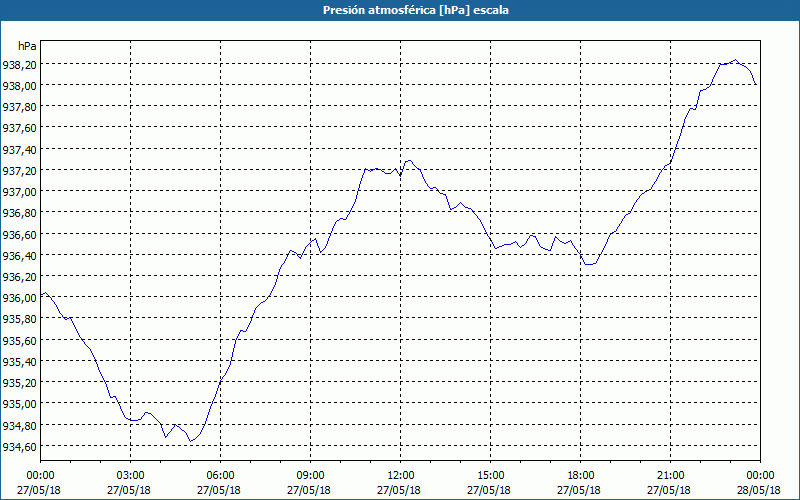The image size is (800, 500).
Task: Select the 12:00 time label
Action: pos(401,475)
